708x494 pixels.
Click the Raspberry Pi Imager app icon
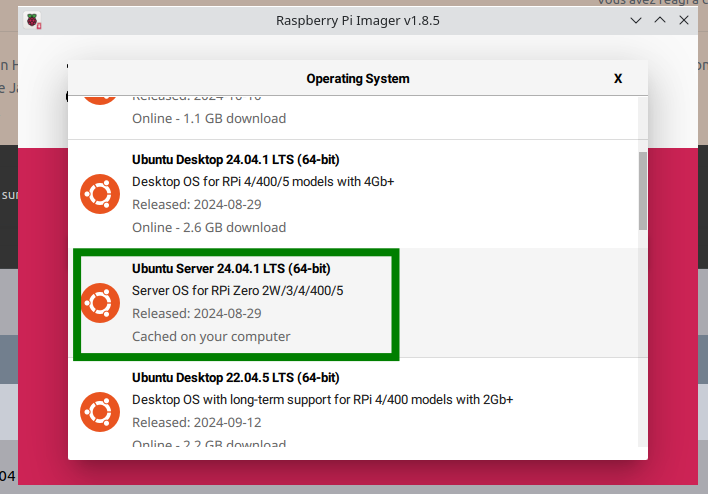tap(34, 20)
